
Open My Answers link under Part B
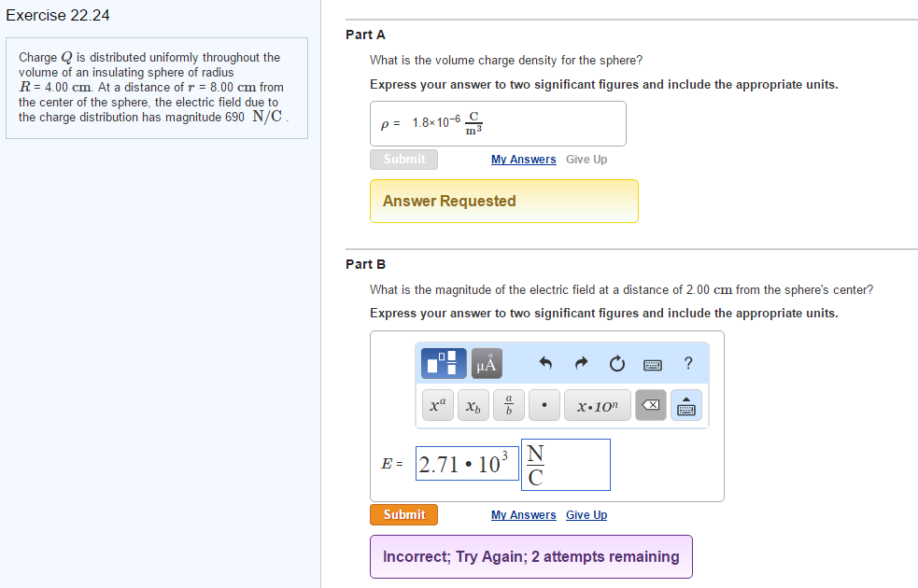(523, 515)
